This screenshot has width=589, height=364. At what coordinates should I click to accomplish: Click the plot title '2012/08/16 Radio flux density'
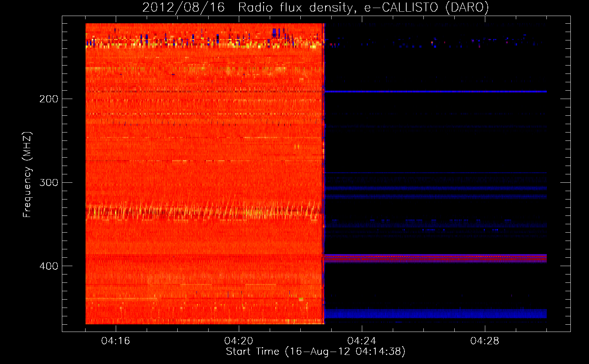[x=315, y=7]
